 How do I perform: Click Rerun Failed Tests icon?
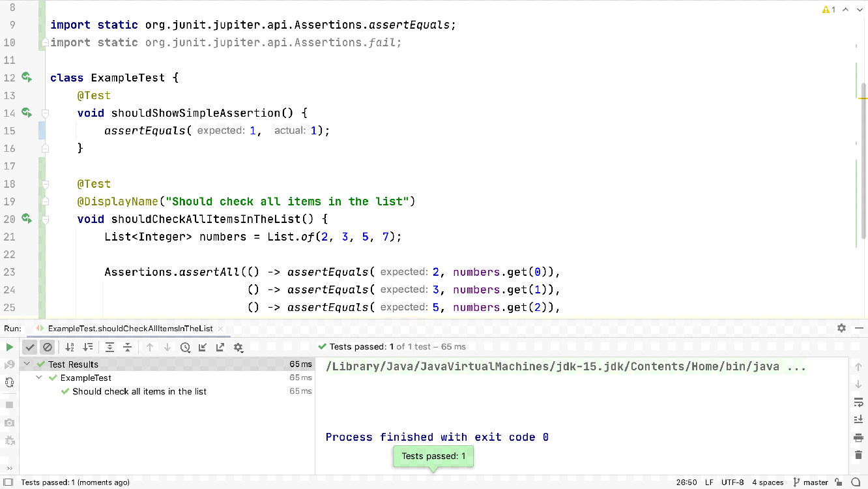click(x=9, y=365)
